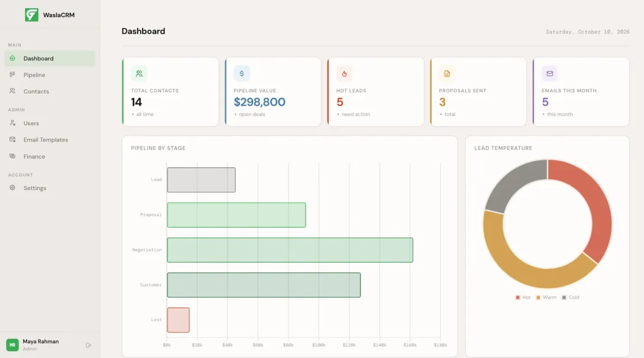Viewport: 644px width, 358px height.
Task: Open the Pipeline page
Action: tap(50, 75)
